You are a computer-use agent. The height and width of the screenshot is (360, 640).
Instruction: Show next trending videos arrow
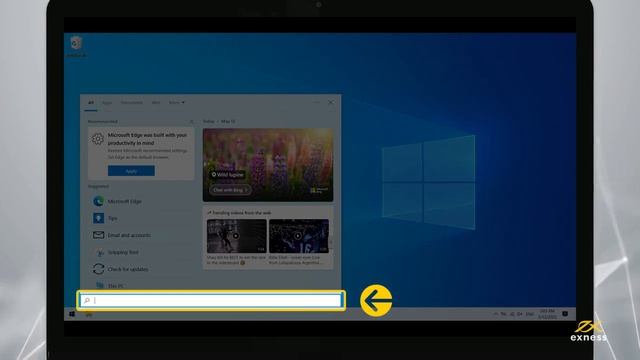pyautogui.click(x=331, y=241)
